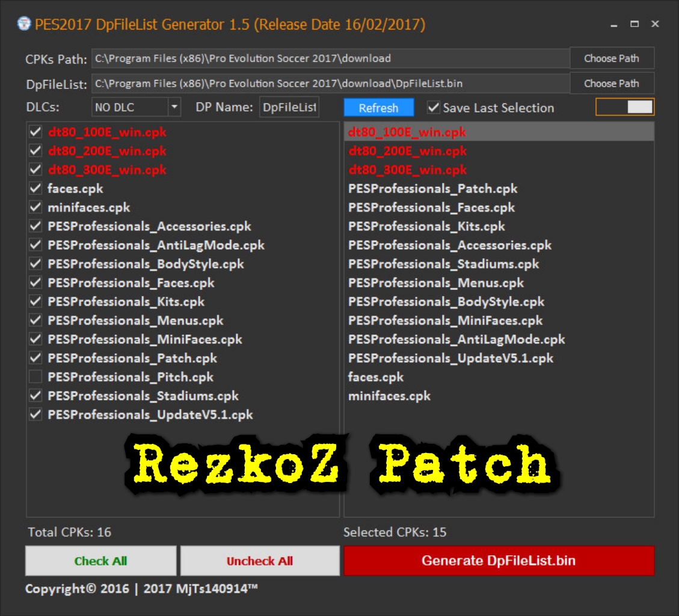Select PESProfessionals_AntiLagMode.cpk in right list
This screenshot has width=679, height=616.
click(499, 339)
